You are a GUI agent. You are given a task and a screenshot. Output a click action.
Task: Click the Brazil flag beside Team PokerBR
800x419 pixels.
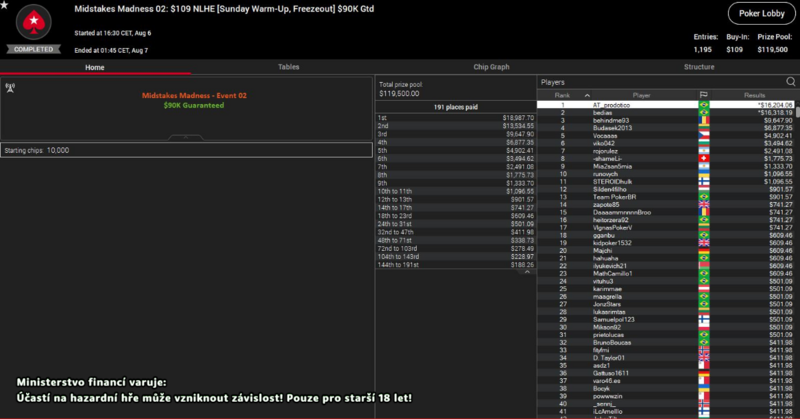pos(704,196)
